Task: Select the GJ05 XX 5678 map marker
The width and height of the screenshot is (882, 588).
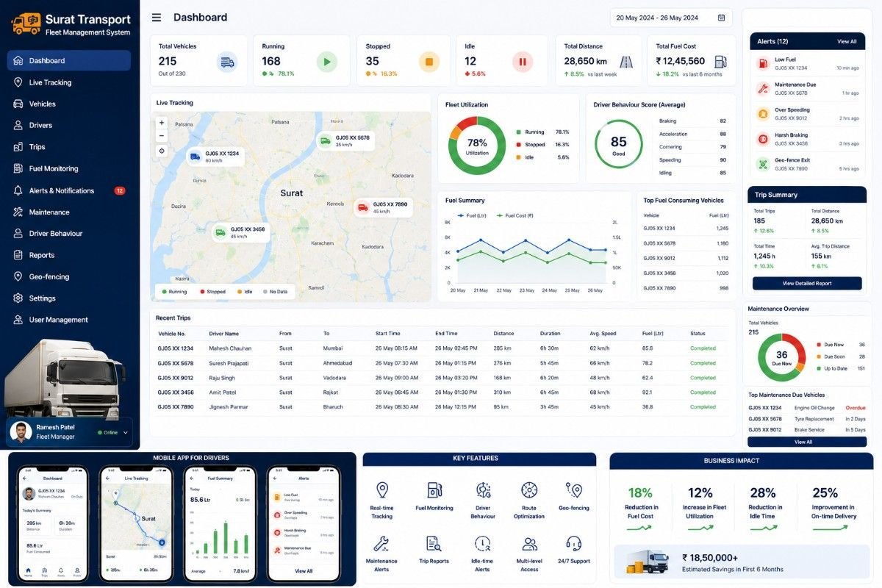Action: click(x=345, y=140)
